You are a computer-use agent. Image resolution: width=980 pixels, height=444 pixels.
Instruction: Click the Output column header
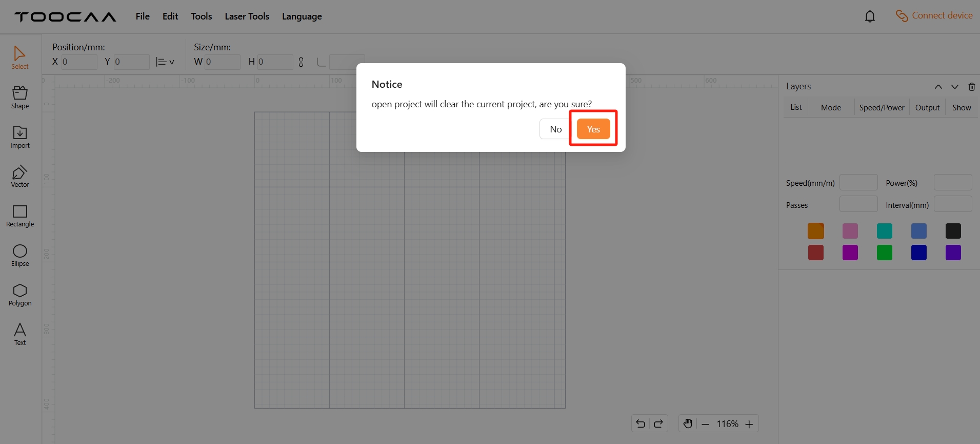(x=928, y=107)
